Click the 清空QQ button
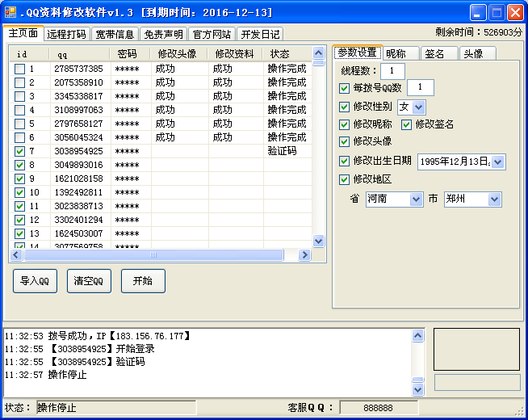The image size is (528, 420). (x=89, y=281)
